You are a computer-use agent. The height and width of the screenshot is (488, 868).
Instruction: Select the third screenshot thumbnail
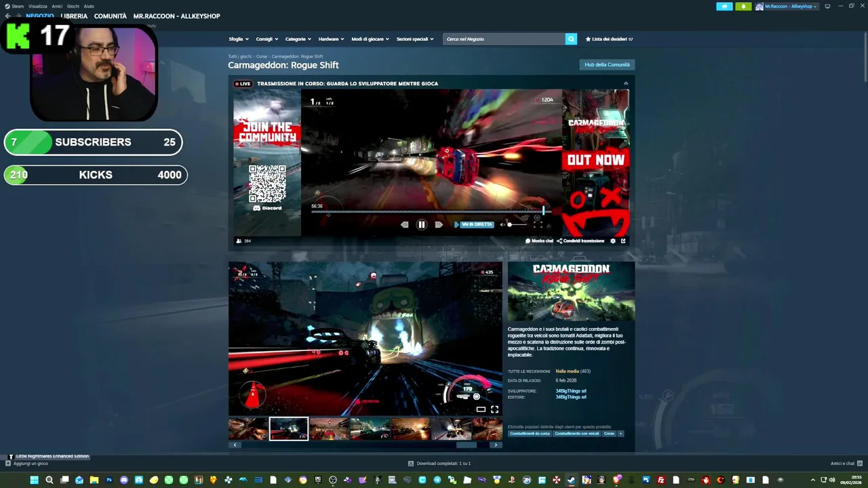pos(330,429)
